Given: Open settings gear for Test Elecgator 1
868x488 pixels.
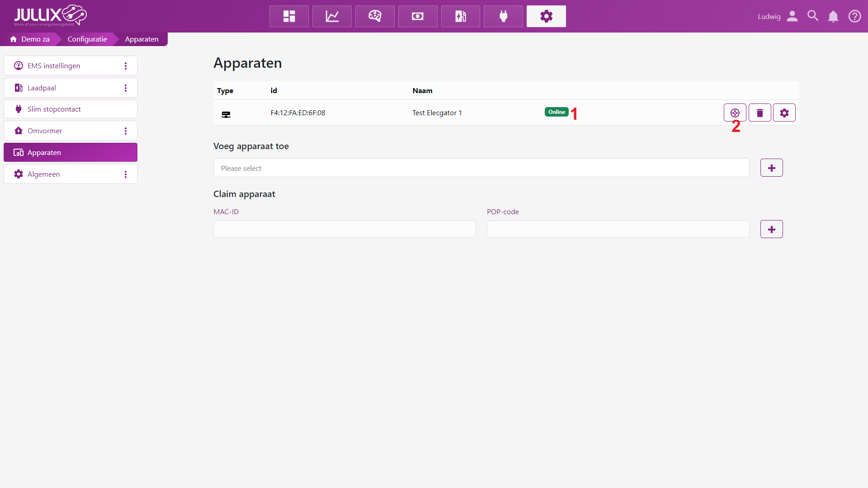Looking at the screenshot, I should click(784, 113).
